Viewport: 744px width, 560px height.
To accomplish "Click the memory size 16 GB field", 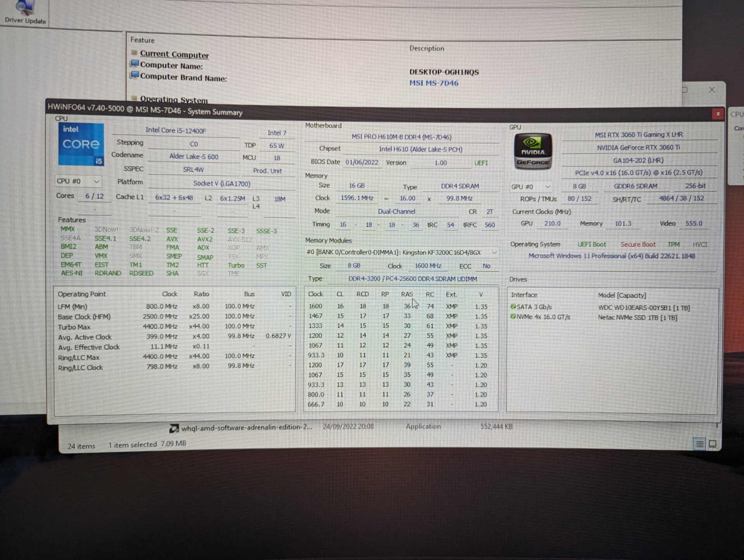I will (x=356, y=186).
